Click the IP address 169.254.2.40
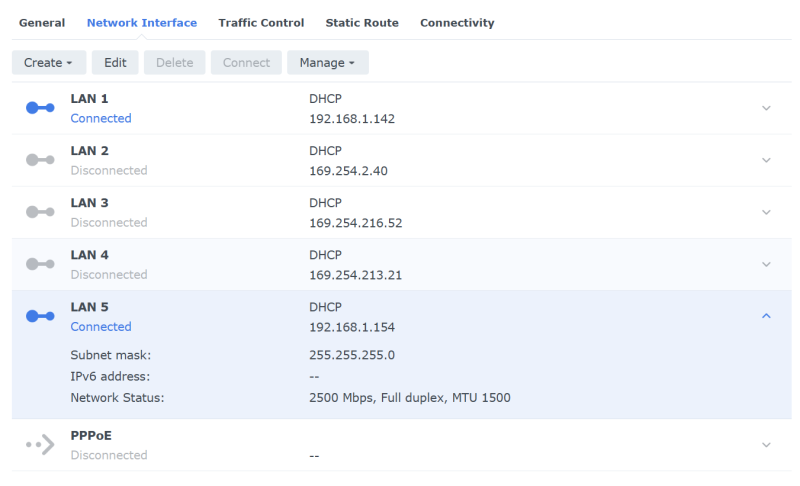 348,171
